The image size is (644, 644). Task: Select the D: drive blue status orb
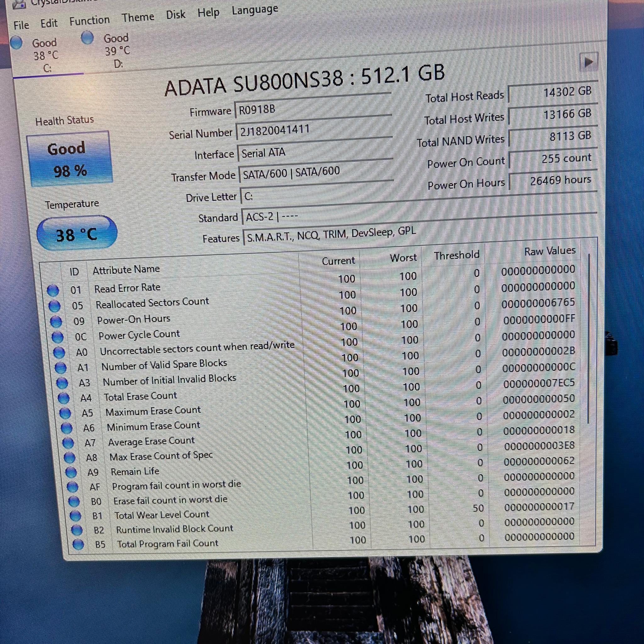tap(87, 37)
